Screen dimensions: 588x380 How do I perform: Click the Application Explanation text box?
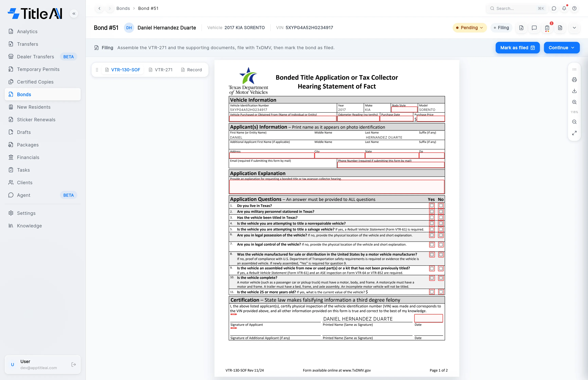337,187
